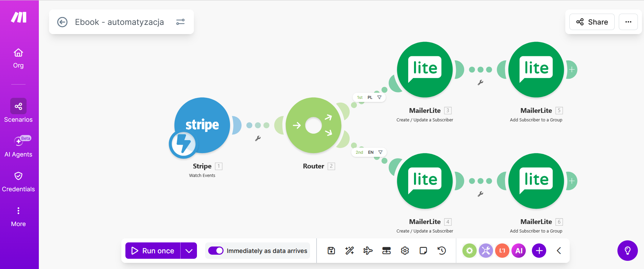
Task: Select MailerLite module 5 Add Subscriber to Group
Action: [x=536, y=70]
